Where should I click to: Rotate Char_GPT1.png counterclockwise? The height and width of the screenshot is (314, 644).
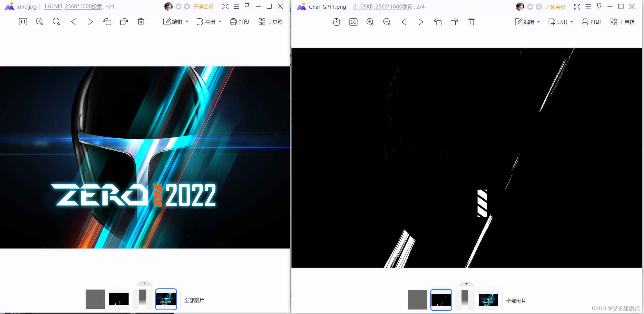point(438,22)
